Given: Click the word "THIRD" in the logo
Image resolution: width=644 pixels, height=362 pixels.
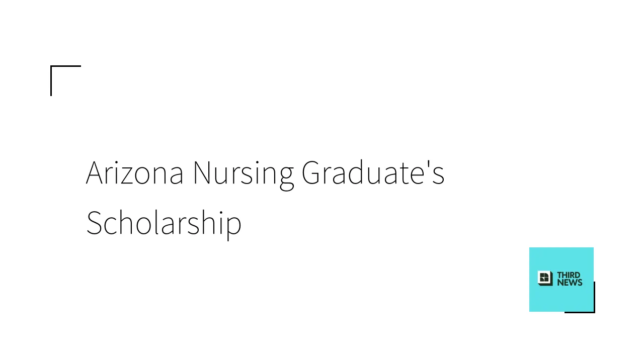Looking at the screenshot, I should (569, 275).
